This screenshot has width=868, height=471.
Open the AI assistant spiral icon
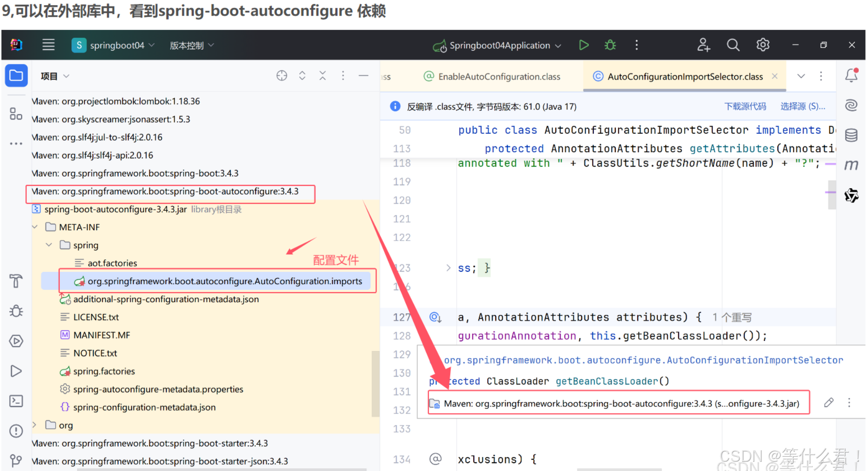[x=851, y=105]
